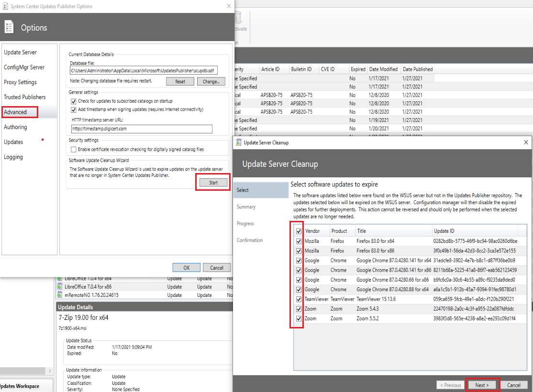
Task: Click Reset database file button
Action: pyautogui.click(x=180, y=82)
